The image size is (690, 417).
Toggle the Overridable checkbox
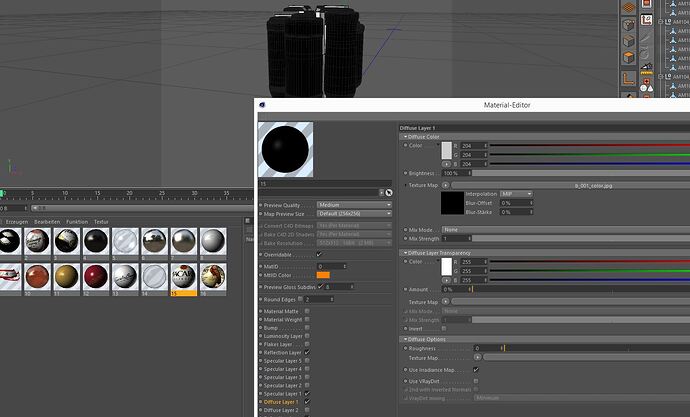point(319,254)
